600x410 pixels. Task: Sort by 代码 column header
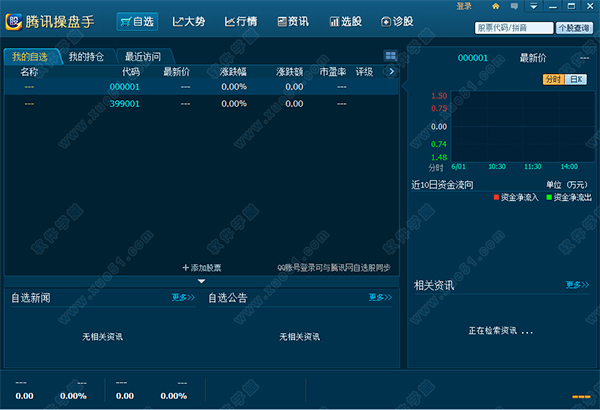[x=131, y=72]
